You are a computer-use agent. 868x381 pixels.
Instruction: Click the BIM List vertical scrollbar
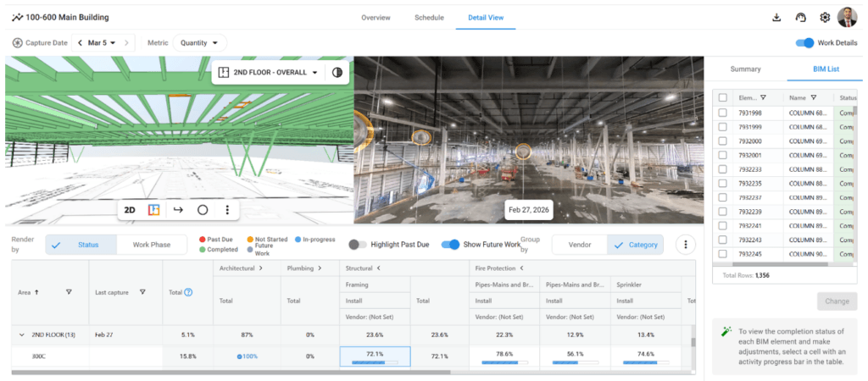pos(854,109)
